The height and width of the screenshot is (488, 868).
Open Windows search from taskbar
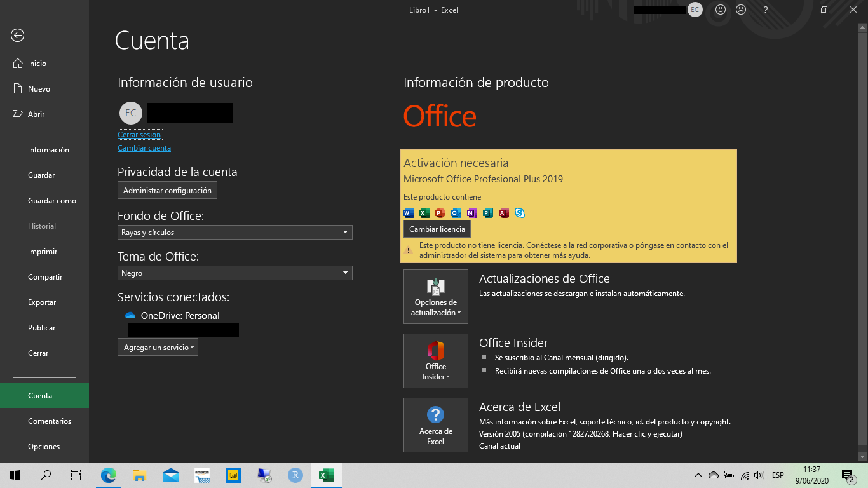tap(46, 475)
